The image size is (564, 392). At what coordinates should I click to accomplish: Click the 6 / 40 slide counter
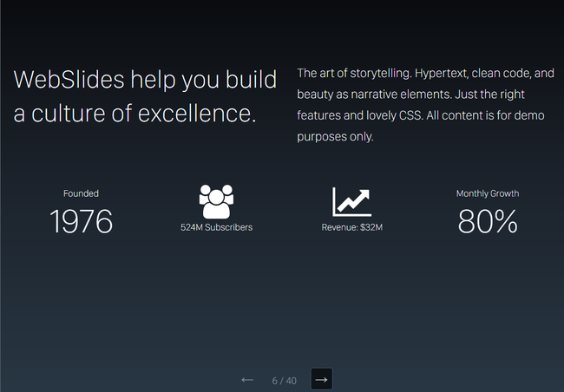coord(284,381)
